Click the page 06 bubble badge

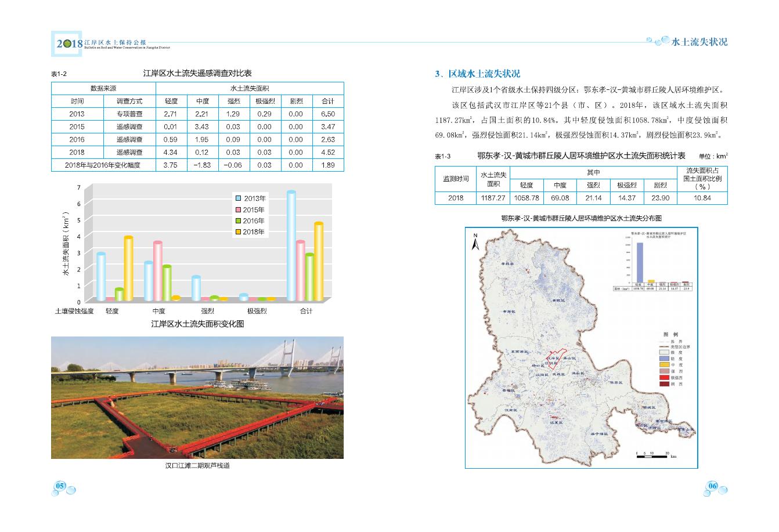coord(712,486)
